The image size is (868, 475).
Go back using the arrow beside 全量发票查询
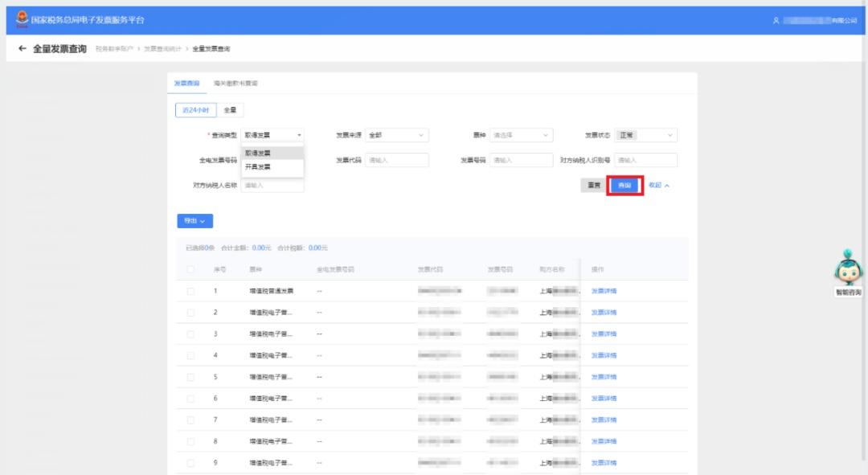pyautogui.click(x=23, y=49)
